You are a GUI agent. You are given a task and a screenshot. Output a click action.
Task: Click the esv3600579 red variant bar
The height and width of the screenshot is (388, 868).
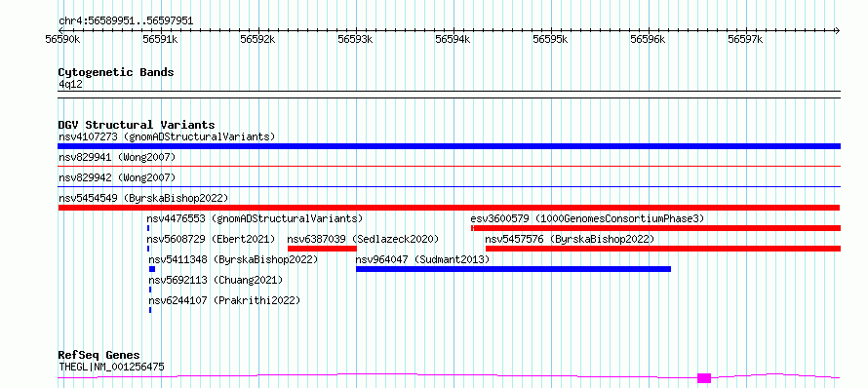click(x=656, y=228)
